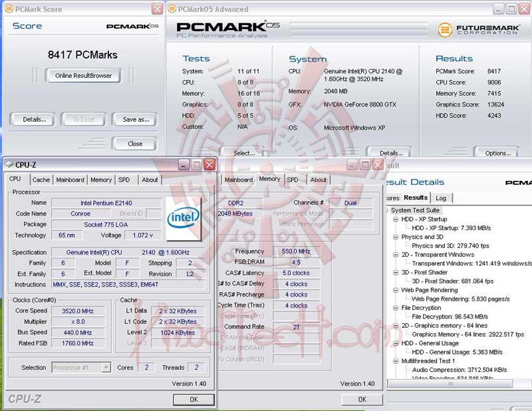Click Bus Speed value 440.0 MHz
The height and width of the screenshot is (411, 532).
tap(78, 333)
